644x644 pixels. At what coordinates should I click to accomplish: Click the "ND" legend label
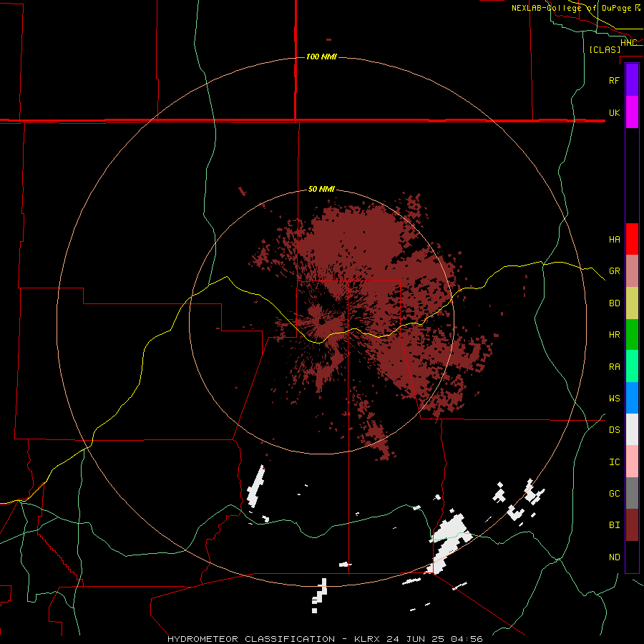pos(614,557)
